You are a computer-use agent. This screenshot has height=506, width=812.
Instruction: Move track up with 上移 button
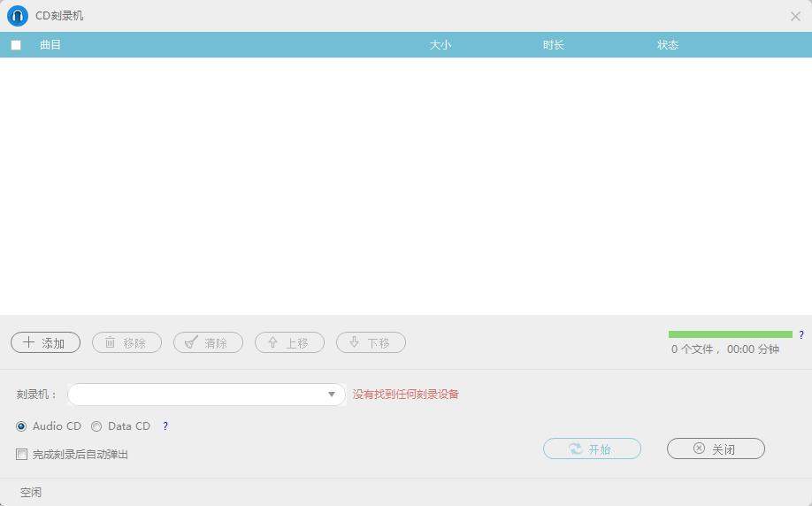point(289,342)
